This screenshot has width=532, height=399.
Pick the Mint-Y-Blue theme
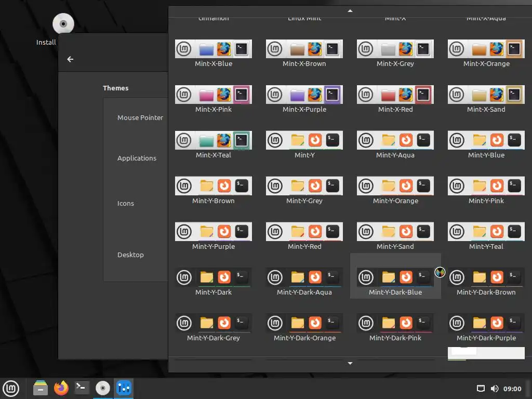click(486, 140)
